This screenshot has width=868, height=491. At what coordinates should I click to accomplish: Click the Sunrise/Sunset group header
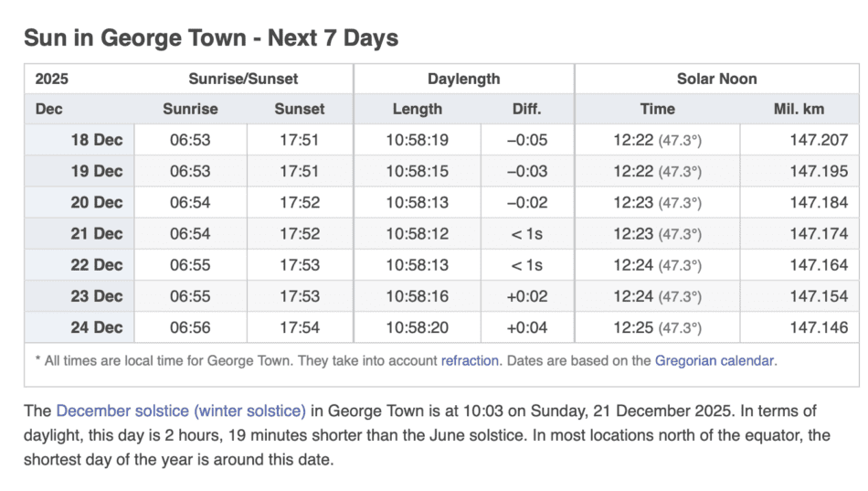(x=242, y=79)
